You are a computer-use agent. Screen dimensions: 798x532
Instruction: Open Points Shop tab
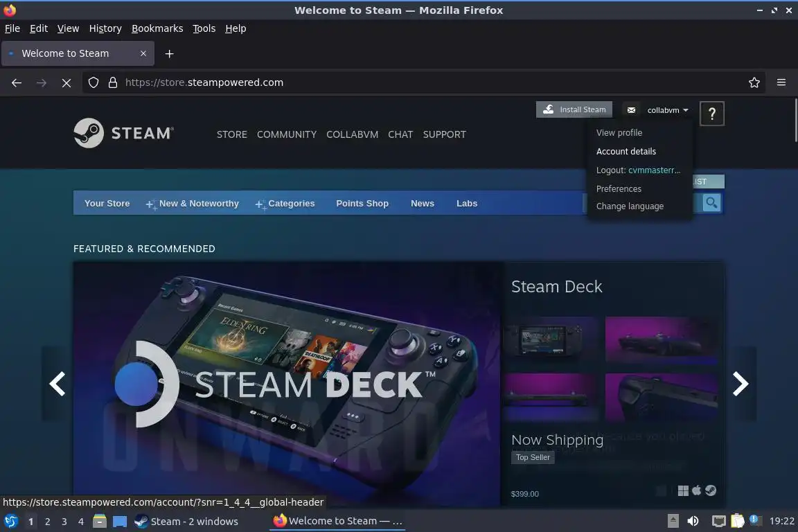pyautogui.click(x=362, y=204)
